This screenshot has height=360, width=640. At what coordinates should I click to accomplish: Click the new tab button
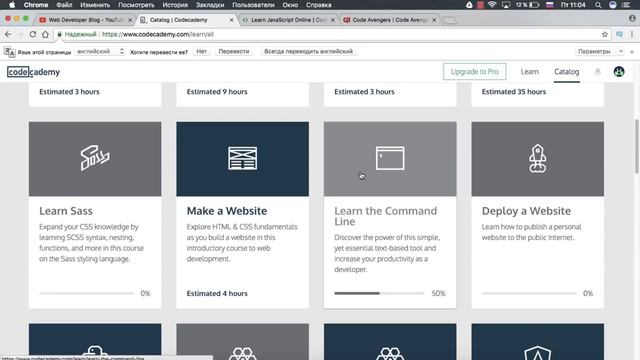click(x=450, y=20)
